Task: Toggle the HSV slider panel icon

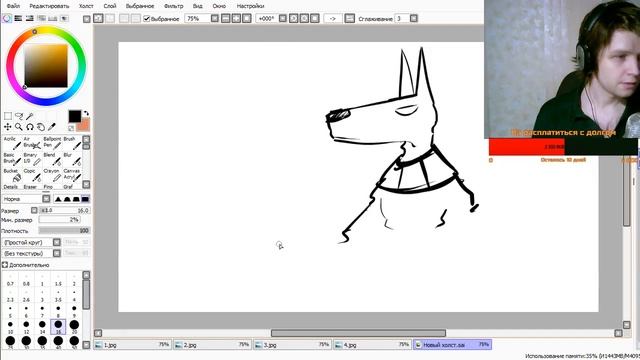Action: (30, 18)
